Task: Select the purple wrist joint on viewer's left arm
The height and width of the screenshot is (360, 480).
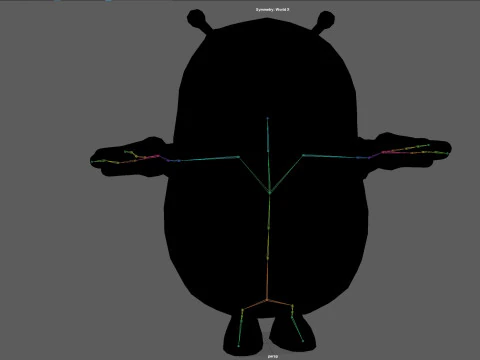Action: pyautogui.click(x=168, y=160)
